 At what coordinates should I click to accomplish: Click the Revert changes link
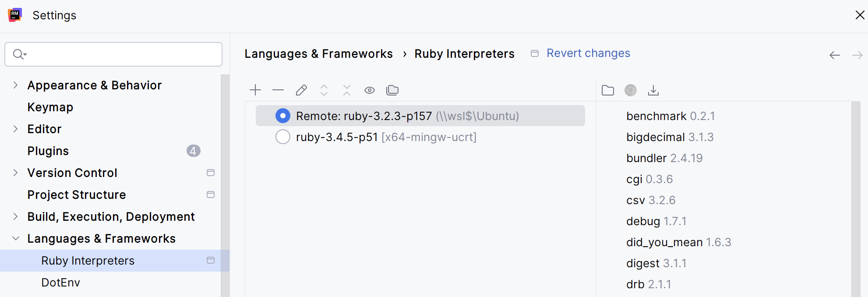(588, 53)
